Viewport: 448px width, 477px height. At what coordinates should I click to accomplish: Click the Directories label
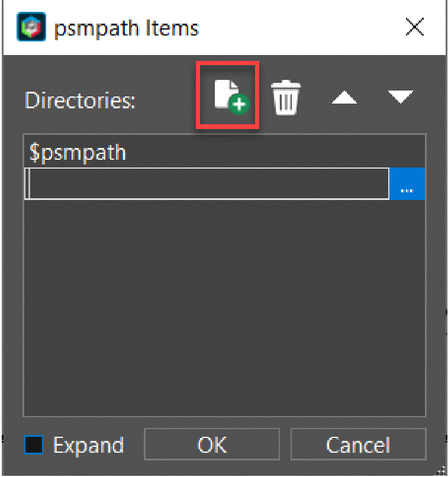point(80,100)
